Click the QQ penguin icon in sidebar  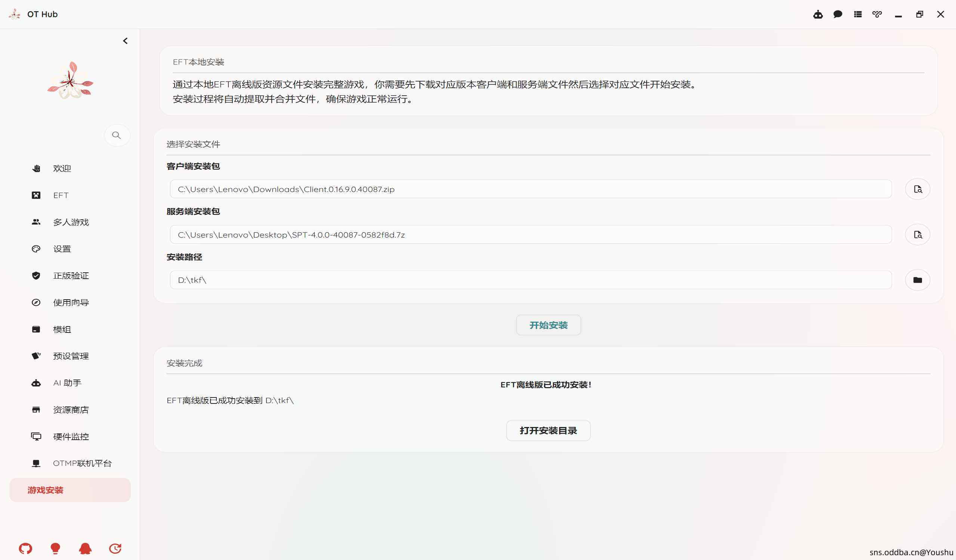pyautogui.click(x=85, y=548)
